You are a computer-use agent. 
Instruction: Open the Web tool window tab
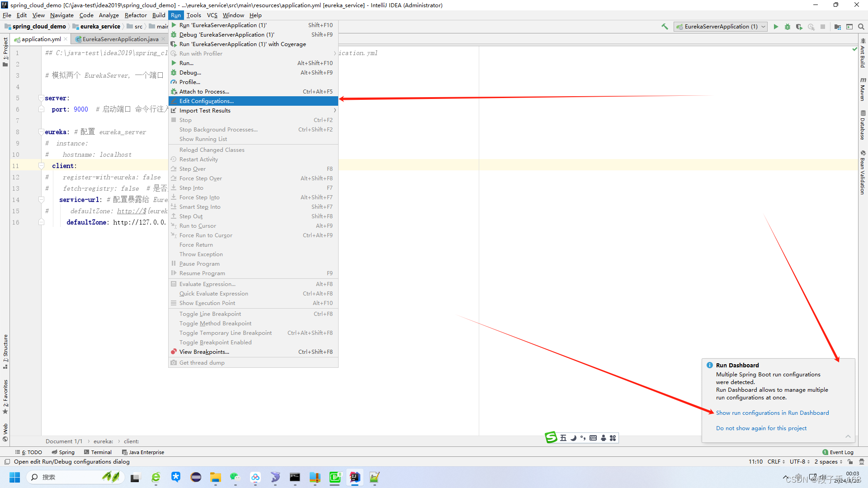coord(5,432)
